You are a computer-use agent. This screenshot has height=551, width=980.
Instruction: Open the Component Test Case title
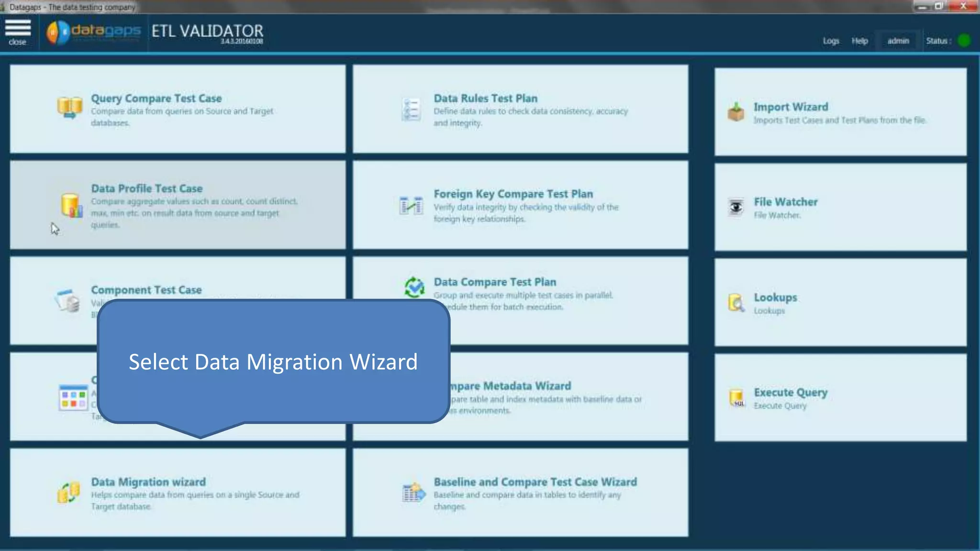[146, 290]
